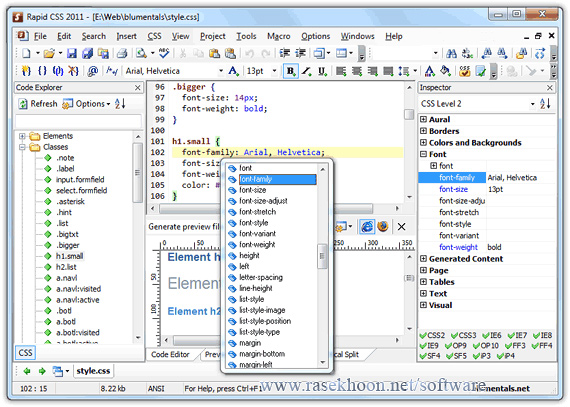
Task: Click the Code Explorer search field
Action: tap(78, 121)
